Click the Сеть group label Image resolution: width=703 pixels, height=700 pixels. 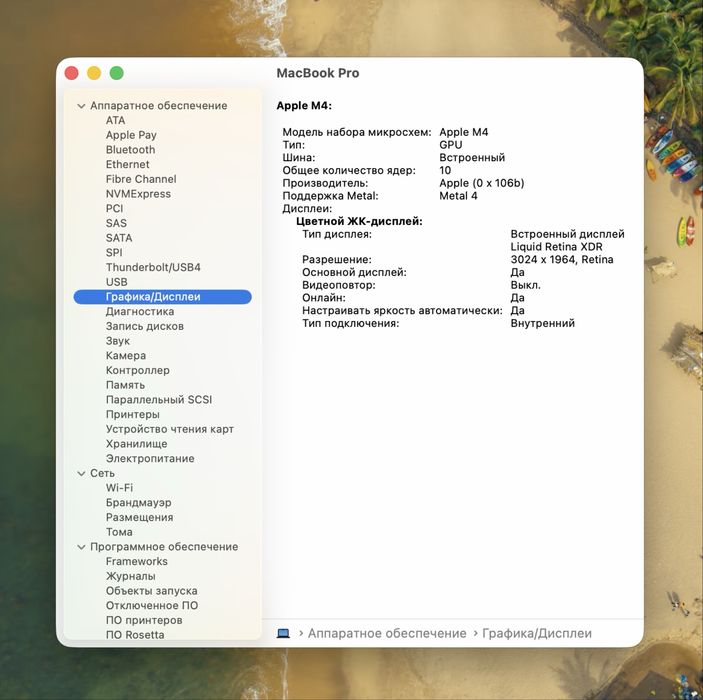point(102,474)
